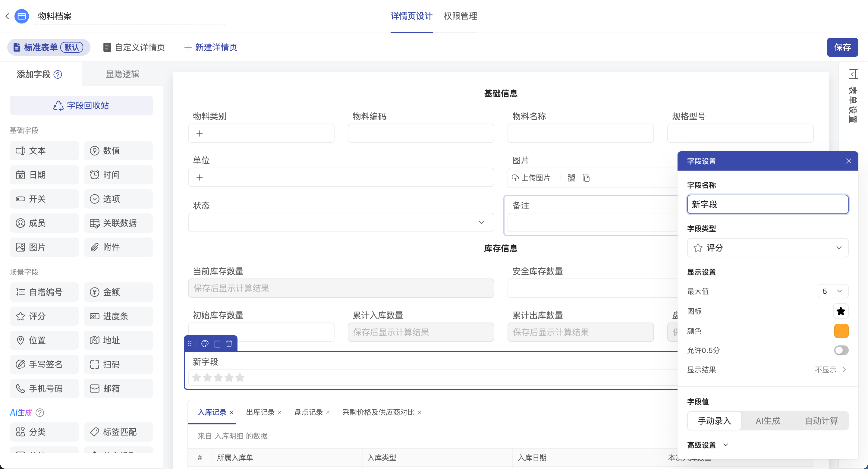
Task: Delete the selected field via trash icon
Action: click(229, 343)
